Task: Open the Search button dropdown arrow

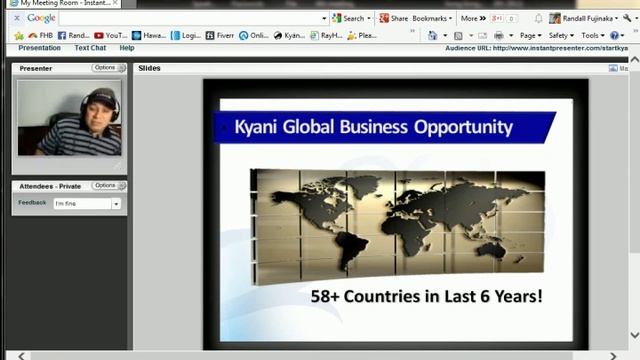Action: point(369,18)
